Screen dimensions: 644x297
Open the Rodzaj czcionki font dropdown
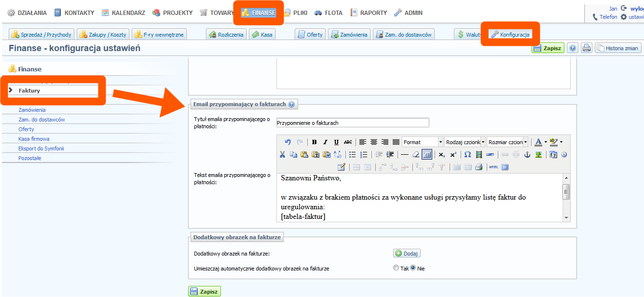point(465,142)
